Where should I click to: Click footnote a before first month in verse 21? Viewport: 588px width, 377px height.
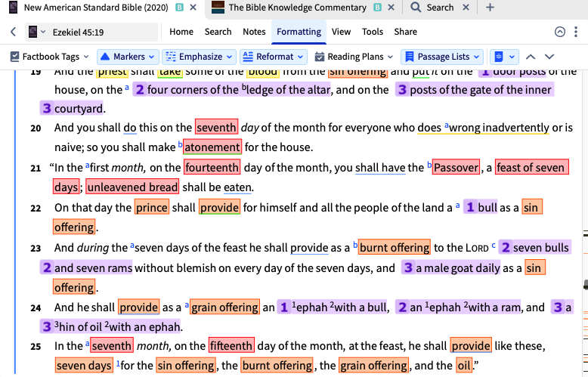pyautogui.click(x=88, y=165)
